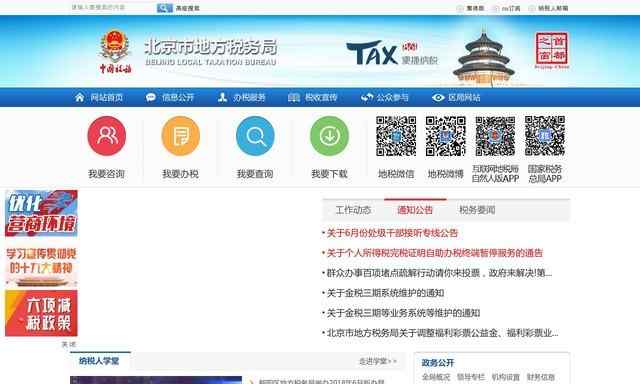Click the 我要下载 text label

coord(329,174)
